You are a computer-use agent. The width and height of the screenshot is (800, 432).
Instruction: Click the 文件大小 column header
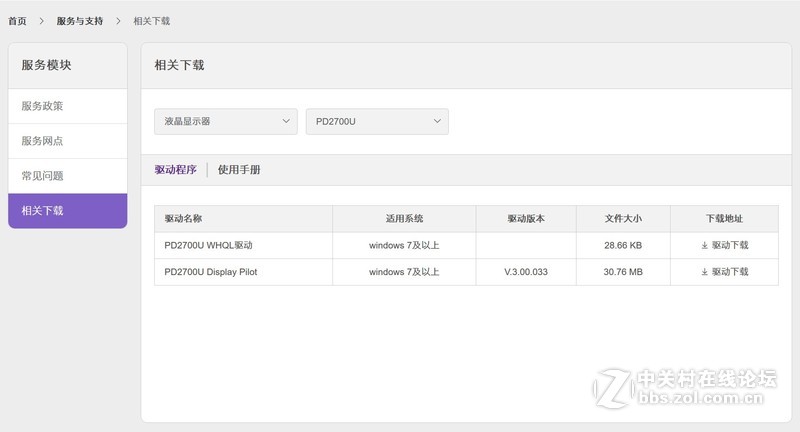[x=623, y=219]
